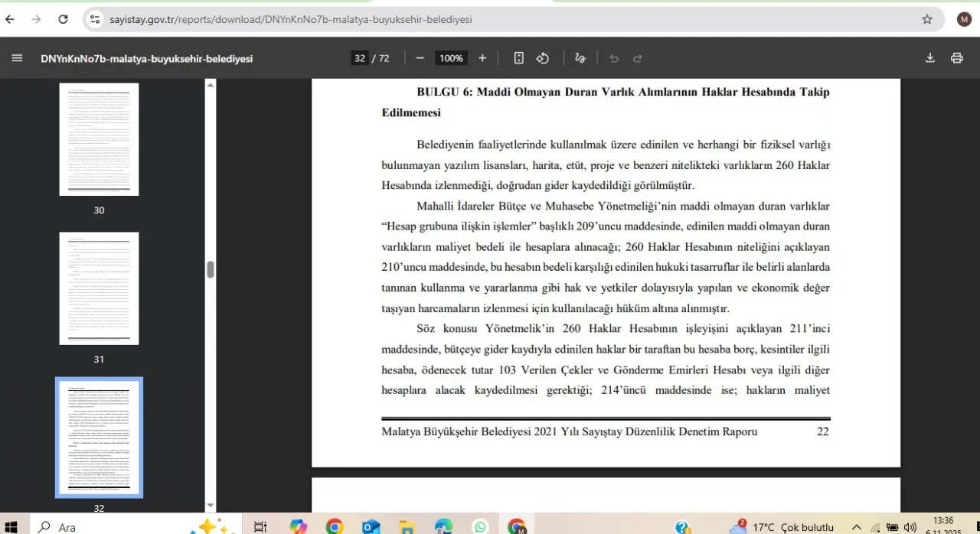Image resolution: width=980 pixels, height=534 pixels.
Task: Click the zoom out minus button
Action: tap(420, 58)
